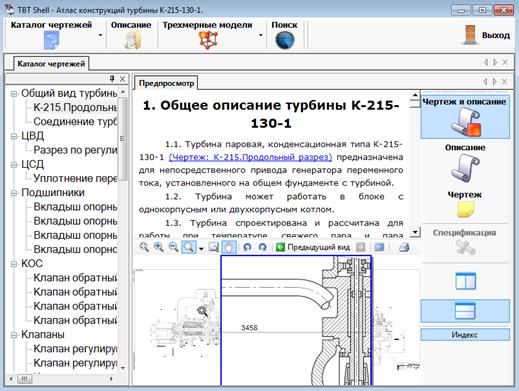The height and width of the screenshot is (391, 519).
Task: Click the tree horizontal scroll right arrow
Action: 111,379
